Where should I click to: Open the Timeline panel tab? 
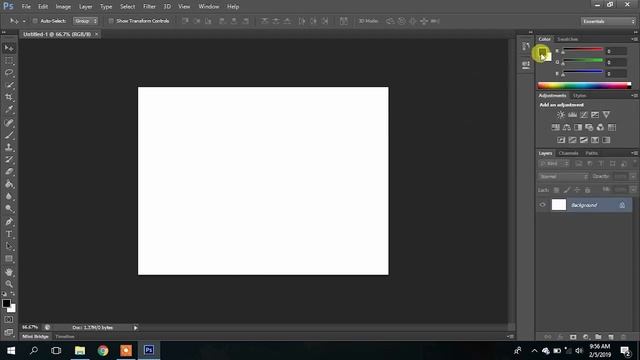point(65,337)
